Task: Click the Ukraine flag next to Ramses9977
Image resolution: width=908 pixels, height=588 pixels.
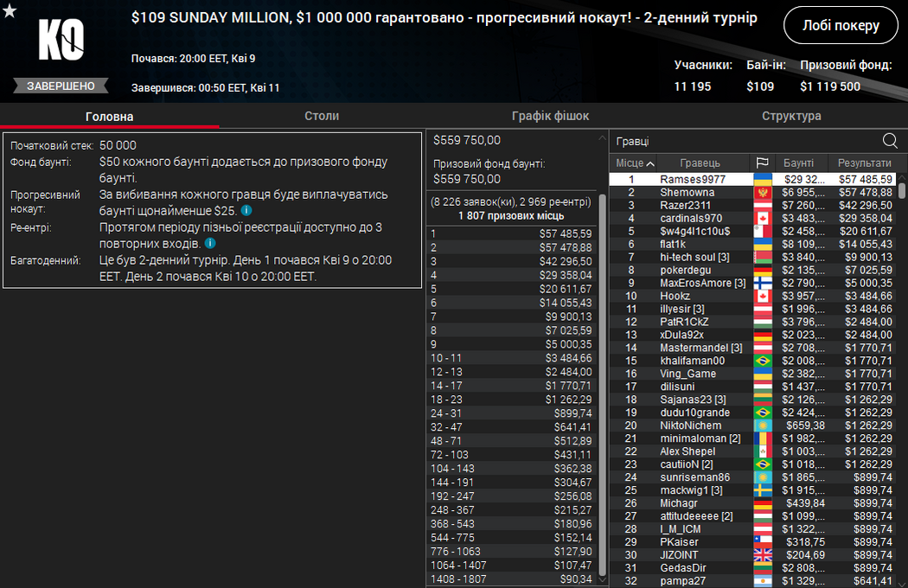Action: 762,179
